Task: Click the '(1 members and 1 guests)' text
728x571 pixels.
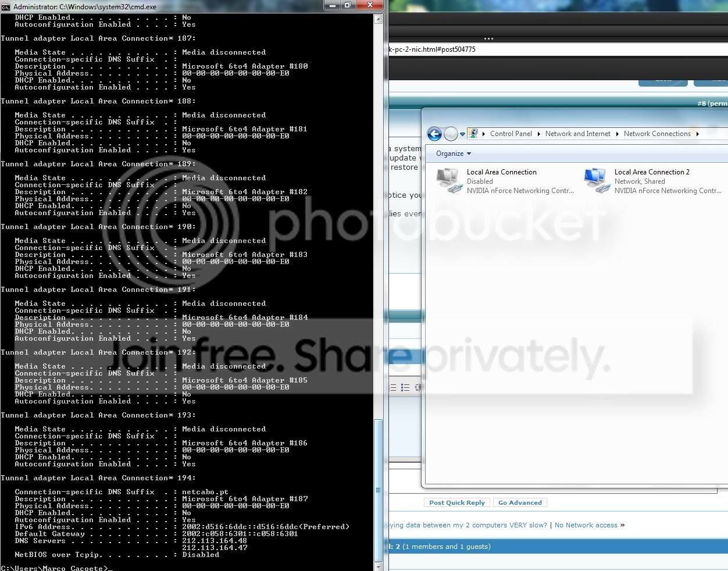Action: point(447,547)
